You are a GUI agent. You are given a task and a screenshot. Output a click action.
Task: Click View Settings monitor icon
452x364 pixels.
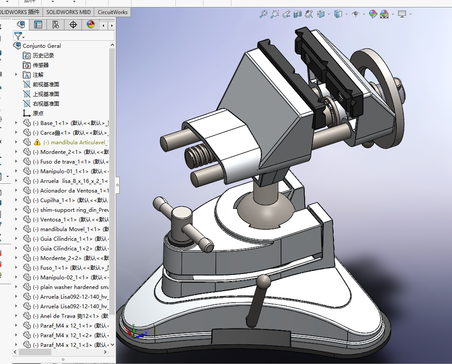402,14
